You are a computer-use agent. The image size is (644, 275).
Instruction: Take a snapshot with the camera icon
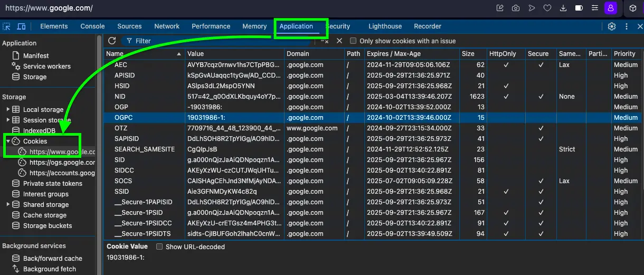click(x=516, y=8)
